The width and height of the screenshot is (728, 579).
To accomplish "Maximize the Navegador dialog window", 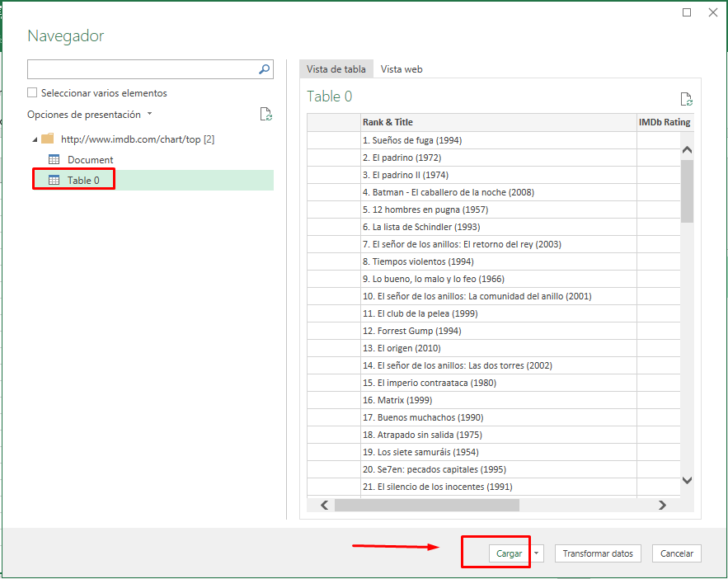I will click(x=687, y=12).
